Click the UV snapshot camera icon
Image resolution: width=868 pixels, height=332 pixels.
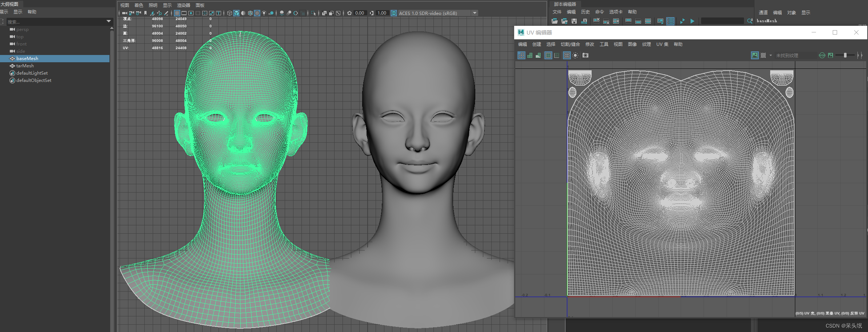[585, 55]
